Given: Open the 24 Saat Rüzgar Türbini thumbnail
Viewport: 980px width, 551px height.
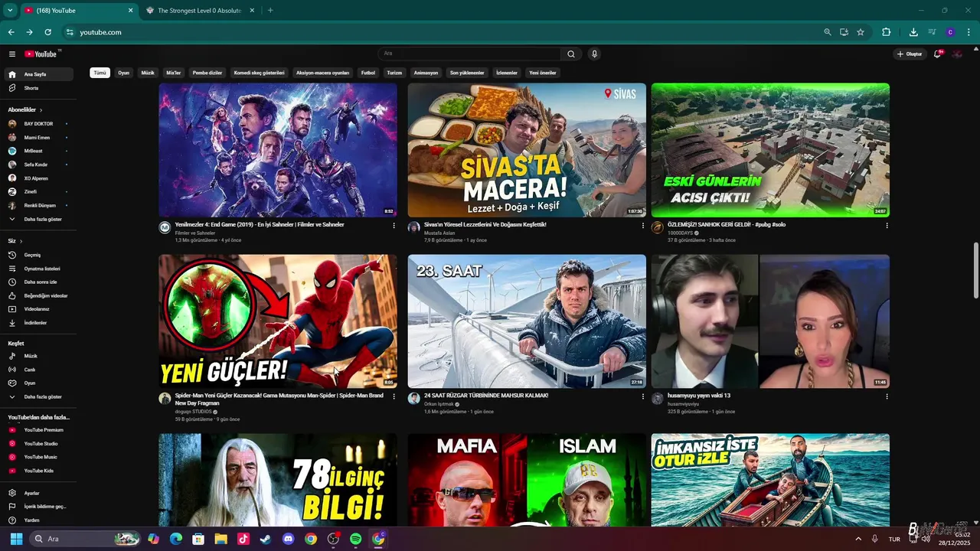Looking at the screenshot, I should (527, 321).
